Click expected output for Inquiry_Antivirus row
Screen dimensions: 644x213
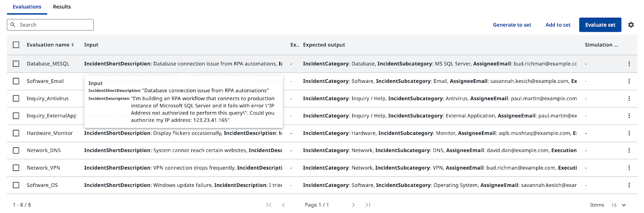[440, 98]
